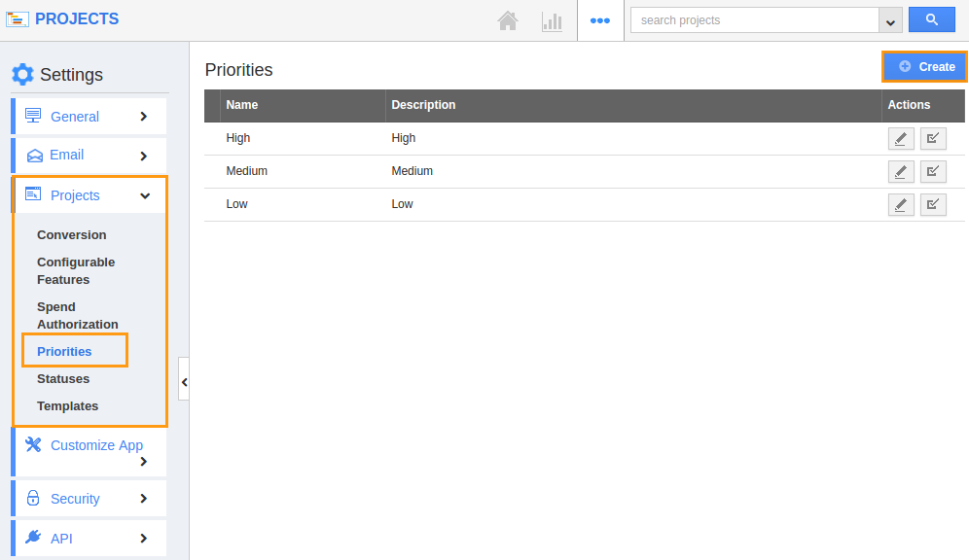Edit the Low priority pencil icon

click(900, 204)
